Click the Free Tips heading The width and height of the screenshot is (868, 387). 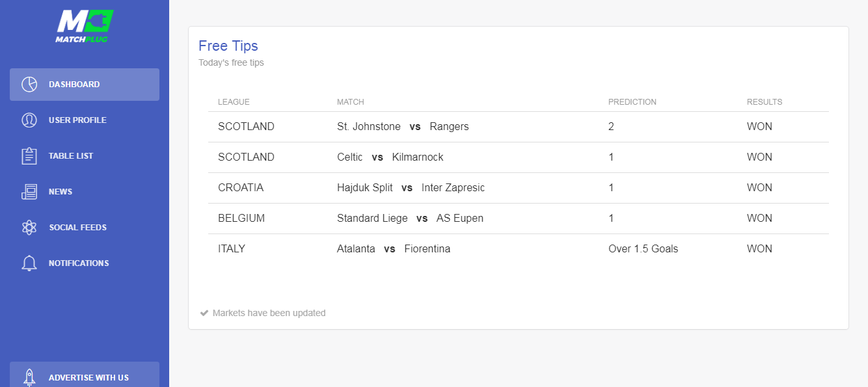228,46
